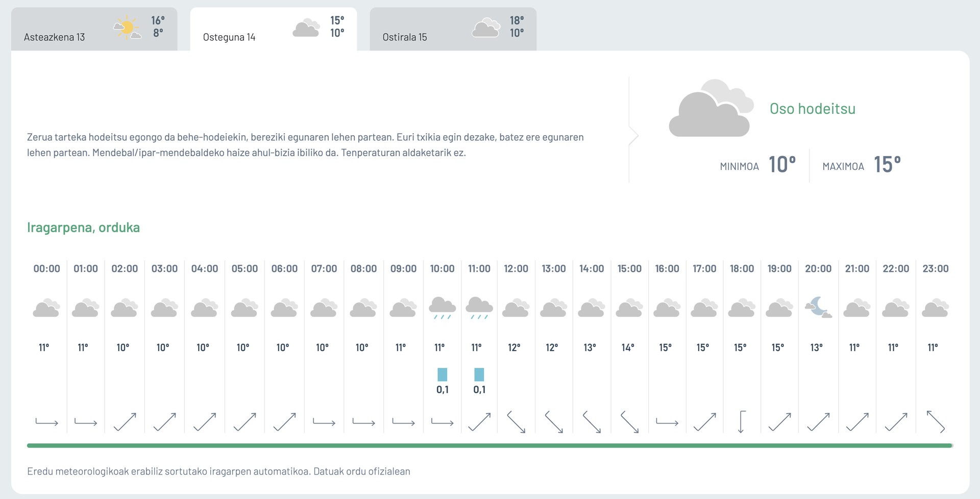
Task: Click the Zerua tarteka hodeitsu description text
Action: (x=305, y=145)
